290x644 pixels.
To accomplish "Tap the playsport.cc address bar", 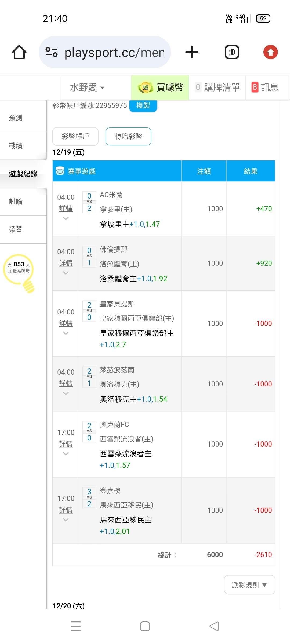I will coord(114,52).
